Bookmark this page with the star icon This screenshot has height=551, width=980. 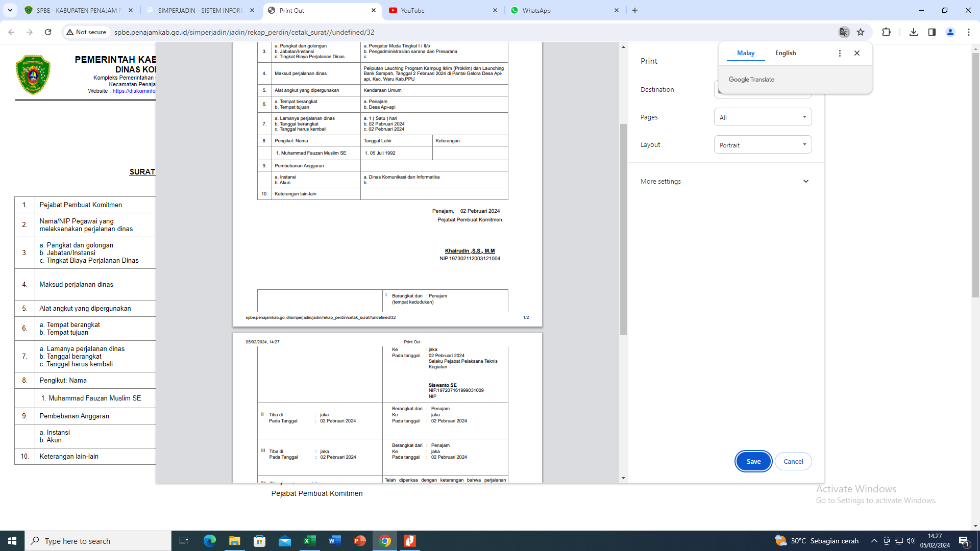[861, 32]
